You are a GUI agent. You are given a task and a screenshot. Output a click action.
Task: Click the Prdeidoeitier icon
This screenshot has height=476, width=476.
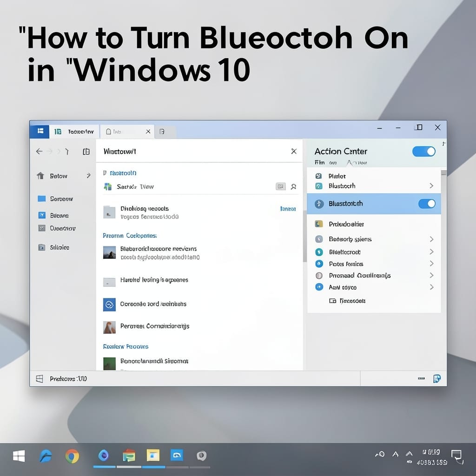319,224
